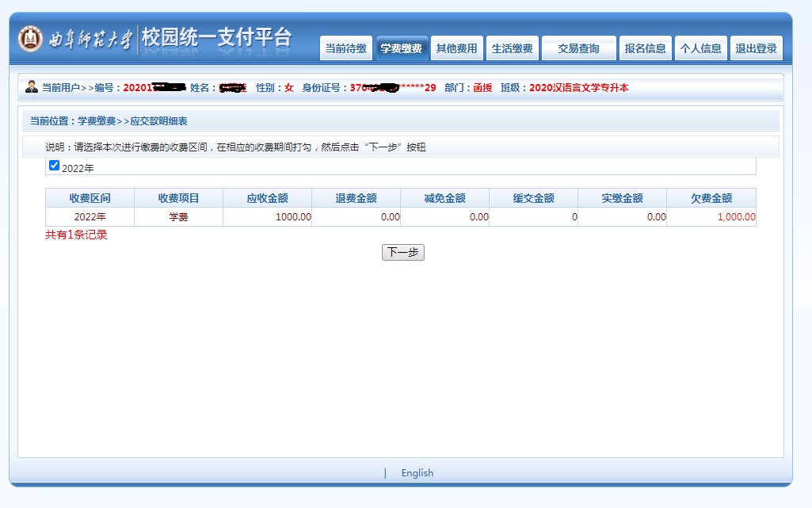View the 报名信息 tab
This screenshot has height=508, width=812.
[x=645, y=48]
